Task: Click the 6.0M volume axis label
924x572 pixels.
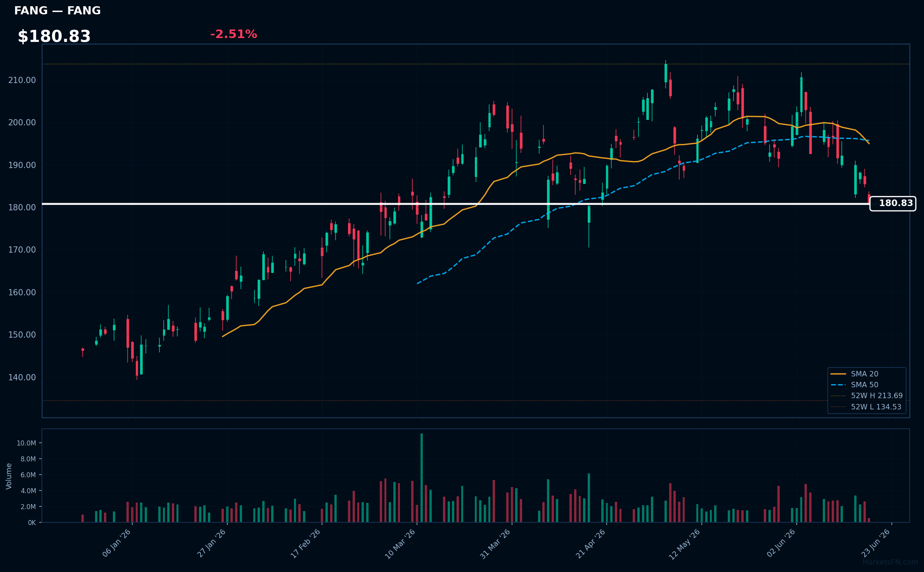Action: (28, 475)
